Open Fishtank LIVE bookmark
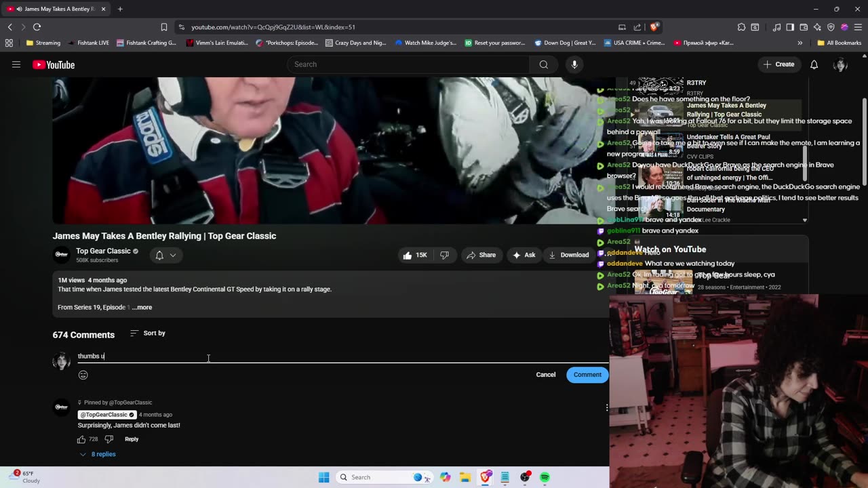Image resolution: width=868 pixels, height=488 pixels. (88, 43)
